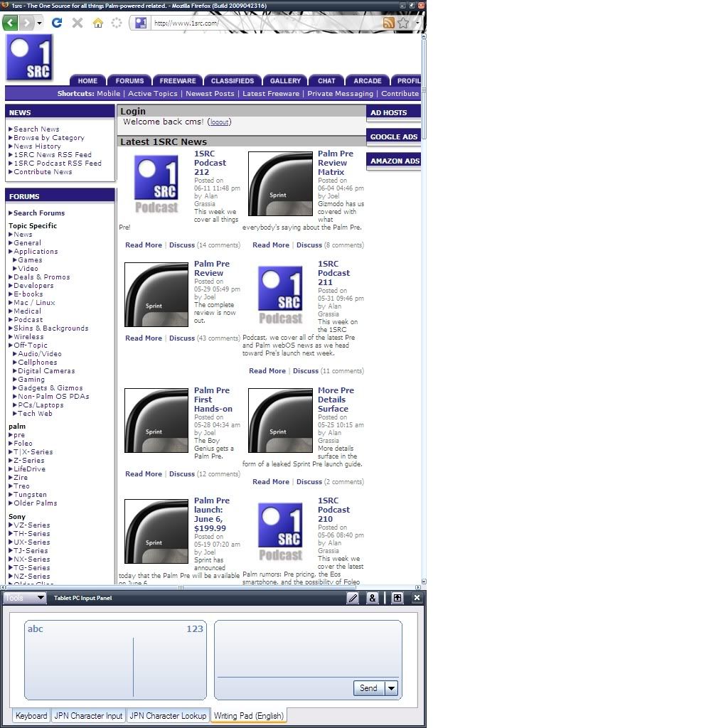
Task: Click the 1SRC logo at top left
Action: tap(29, 58)
